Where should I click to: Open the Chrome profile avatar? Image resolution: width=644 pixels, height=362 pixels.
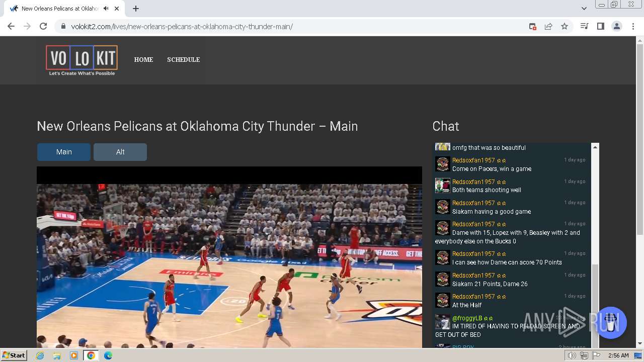(x=617, y=26)
